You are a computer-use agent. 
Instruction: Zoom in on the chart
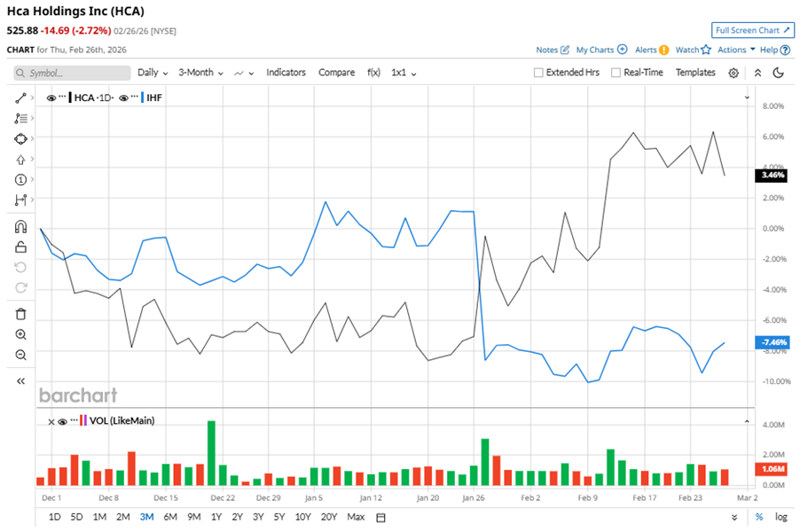[x=20, y=334]
